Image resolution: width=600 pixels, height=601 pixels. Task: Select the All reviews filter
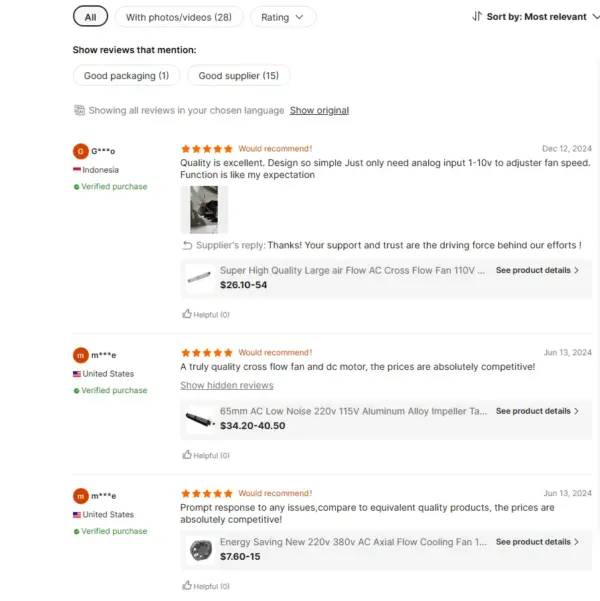(91, 17)
